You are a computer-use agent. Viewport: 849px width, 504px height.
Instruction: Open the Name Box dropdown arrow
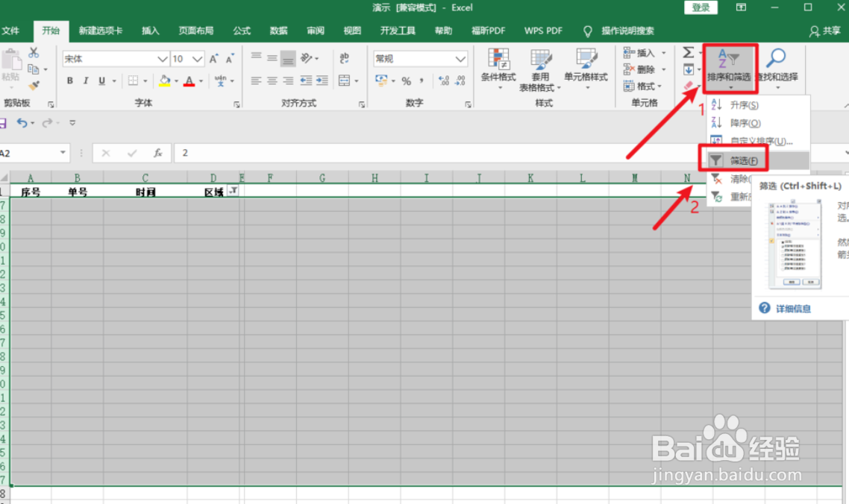pyautogui.click(x=63, y=153)
